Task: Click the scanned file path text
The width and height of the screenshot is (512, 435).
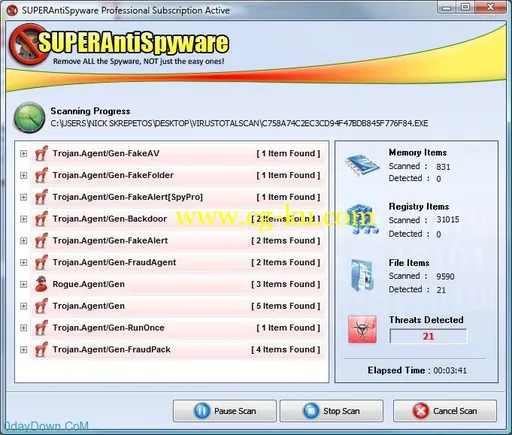Action: pos(239,123)
